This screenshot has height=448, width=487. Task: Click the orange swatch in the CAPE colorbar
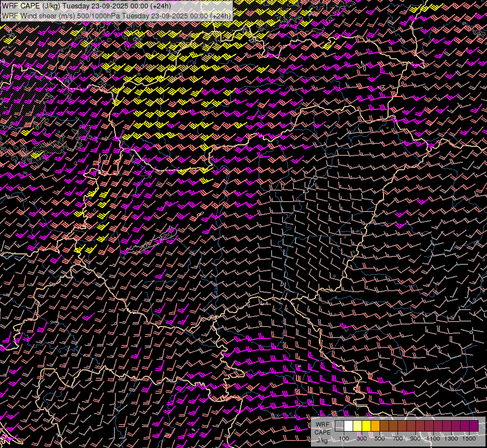click(x=375, y=426)
